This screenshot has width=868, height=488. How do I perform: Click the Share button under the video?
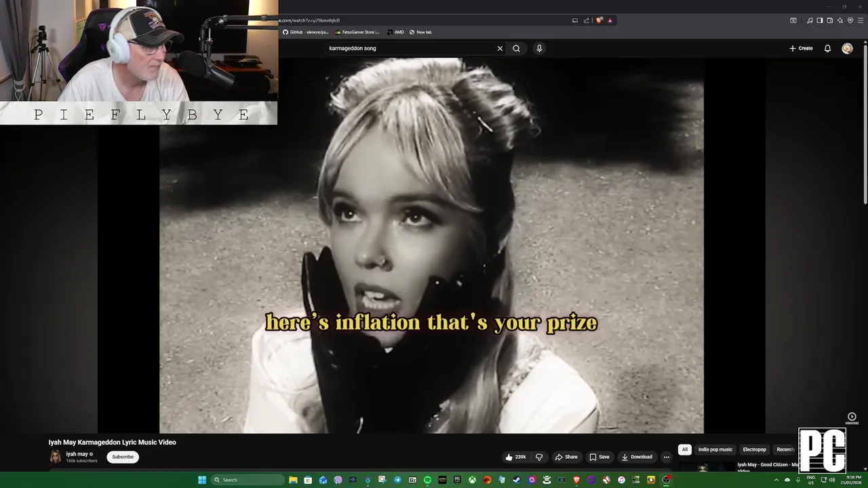pos(566,457)
